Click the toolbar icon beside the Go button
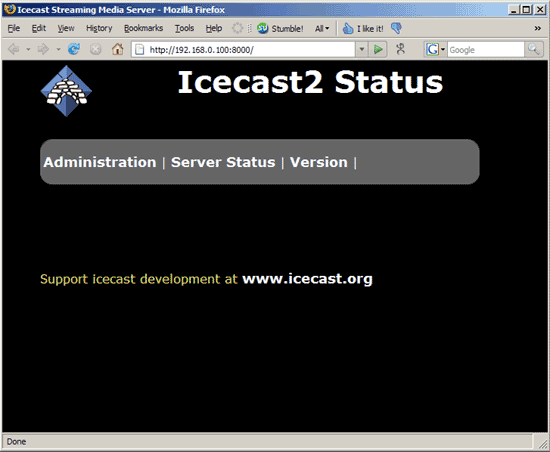This screenshot has height=452, width=550. [x=401, y=49]
